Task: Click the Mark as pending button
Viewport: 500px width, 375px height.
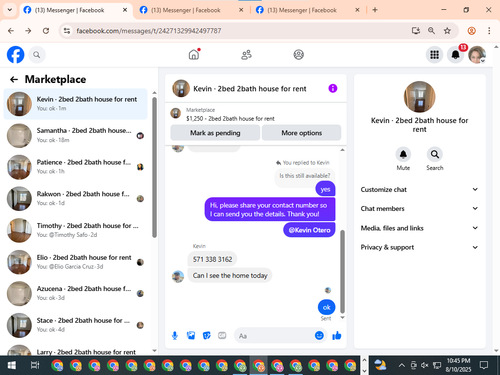Action: (215, 133)
